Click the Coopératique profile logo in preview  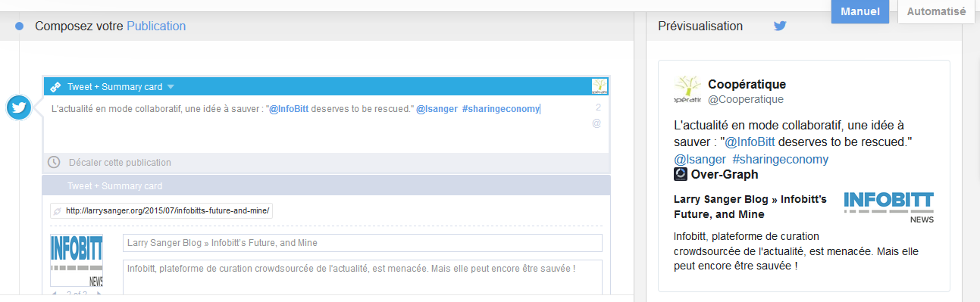[x=687, y=89]
